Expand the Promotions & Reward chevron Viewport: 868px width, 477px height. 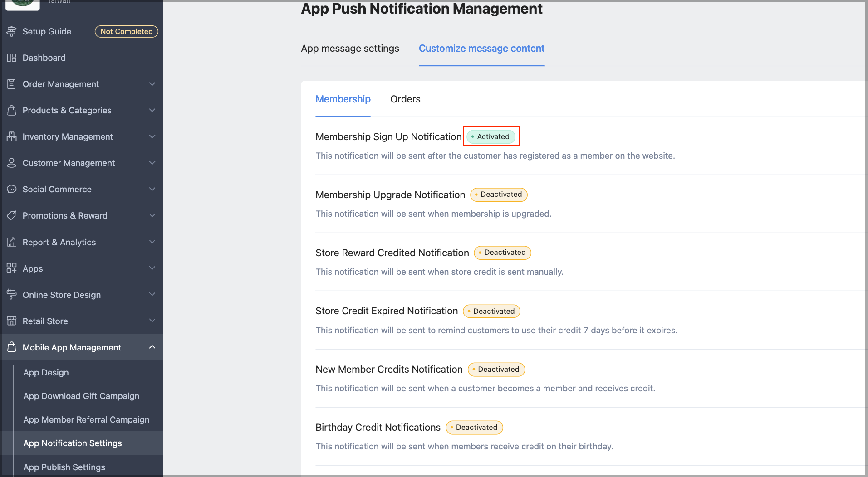152,215
